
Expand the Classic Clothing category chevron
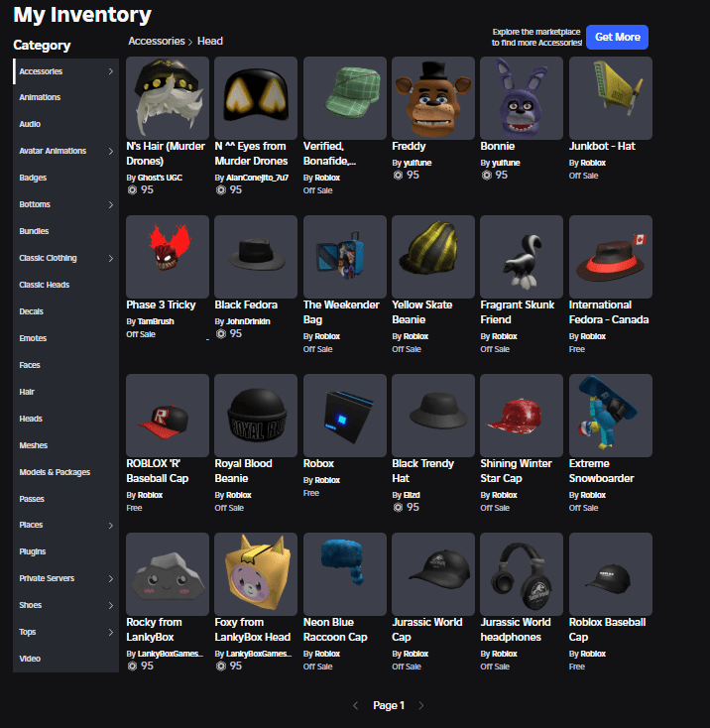pos(110,259)
